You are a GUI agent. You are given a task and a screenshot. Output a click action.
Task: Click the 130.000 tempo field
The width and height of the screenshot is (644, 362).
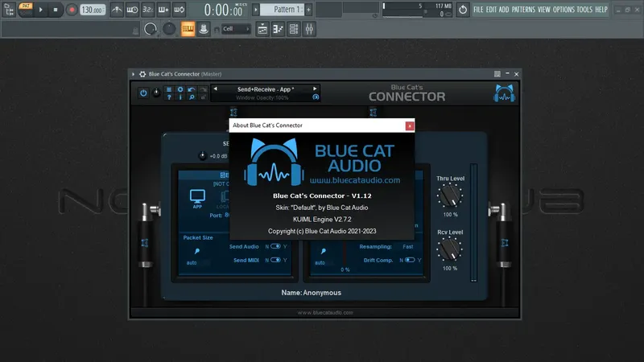93,10
